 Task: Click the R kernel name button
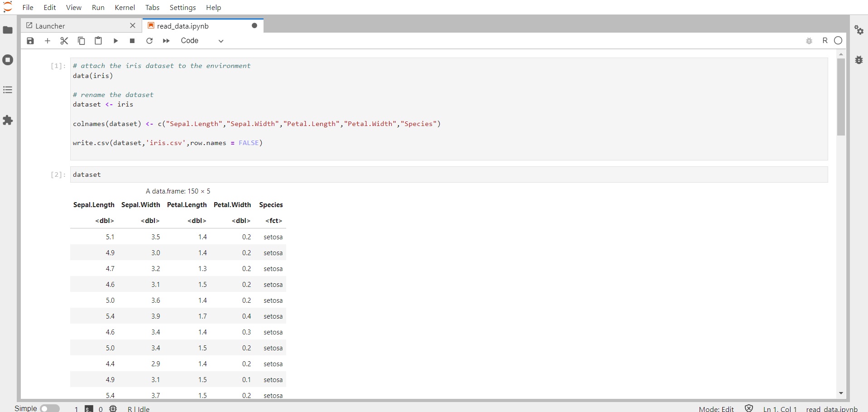(x=825, y=41)
